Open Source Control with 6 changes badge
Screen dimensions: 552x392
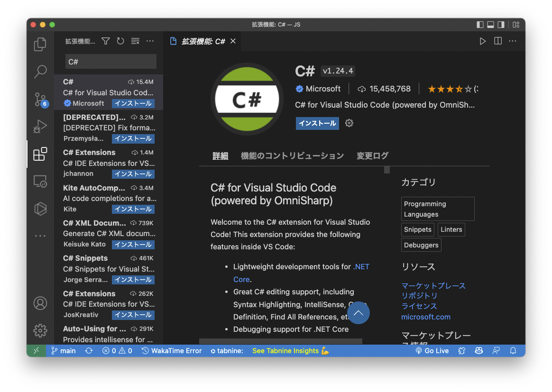tap(40, 99)
